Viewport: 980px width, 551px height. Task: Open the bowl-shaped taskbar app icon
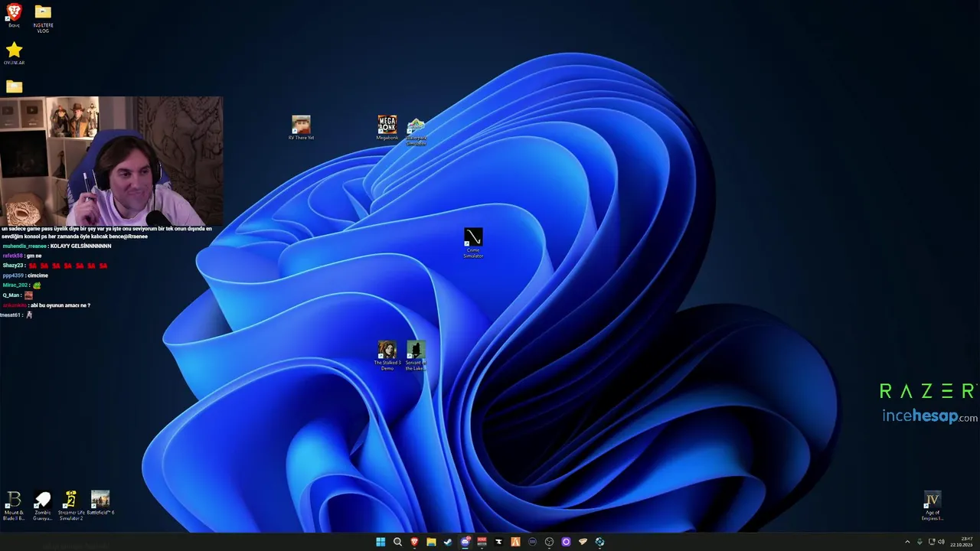pos(583,542)
